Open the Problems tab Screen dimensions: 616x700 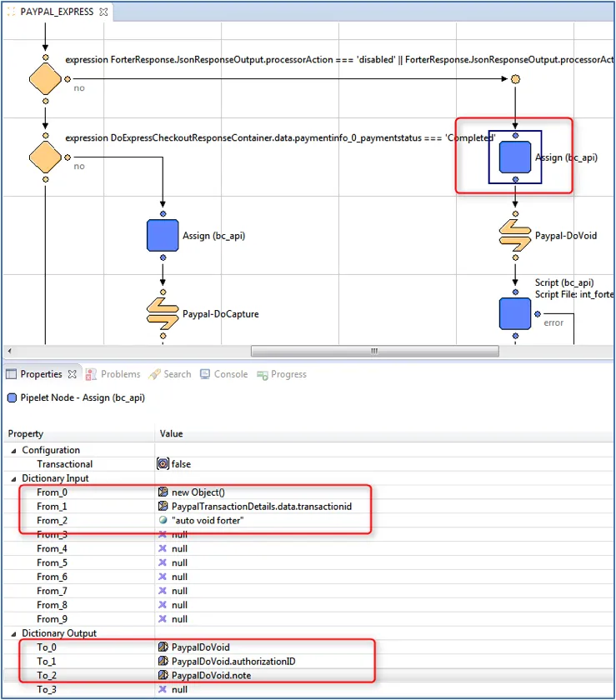(113, 374)
